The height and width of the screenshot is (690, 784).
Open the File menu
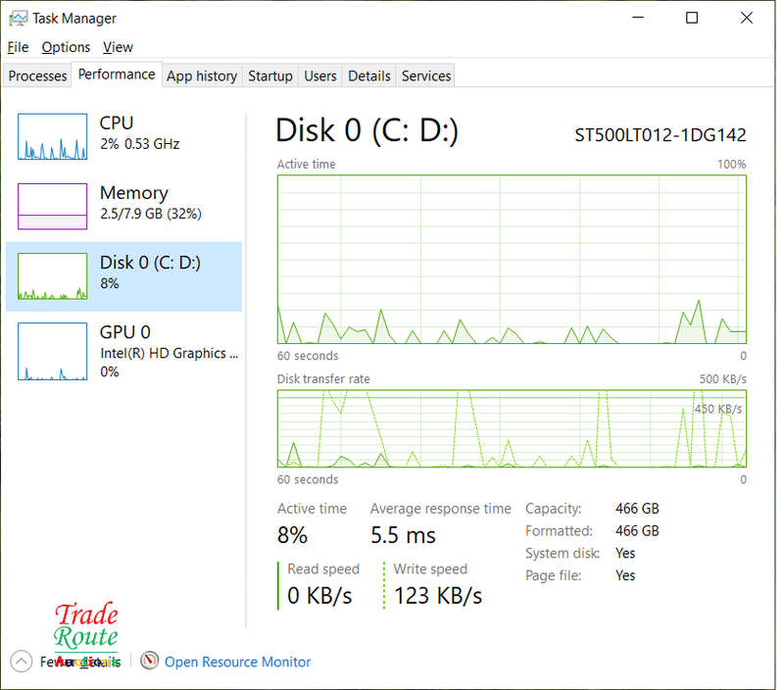point(18,47)
